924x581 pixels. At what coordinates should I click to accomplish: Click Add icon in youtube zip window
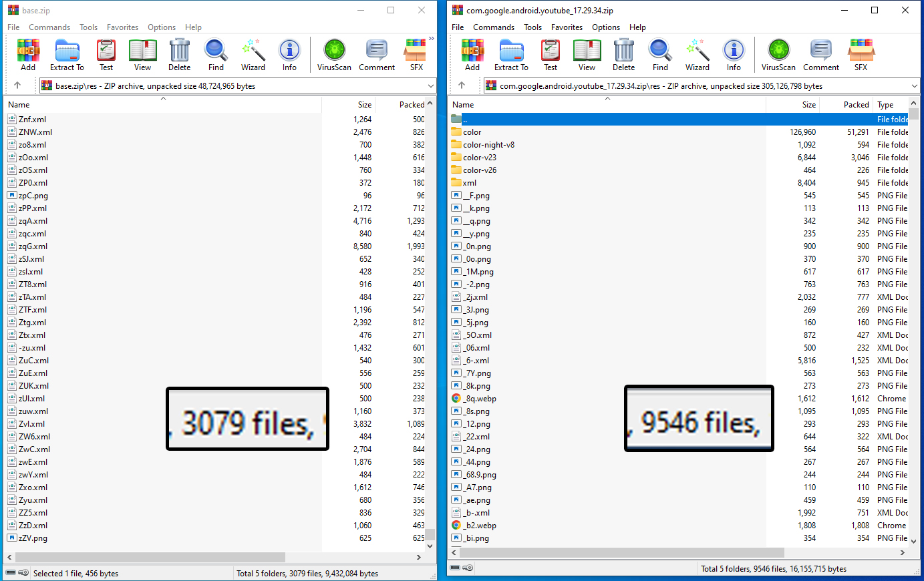pyautogui.click(x=472, y=55)
